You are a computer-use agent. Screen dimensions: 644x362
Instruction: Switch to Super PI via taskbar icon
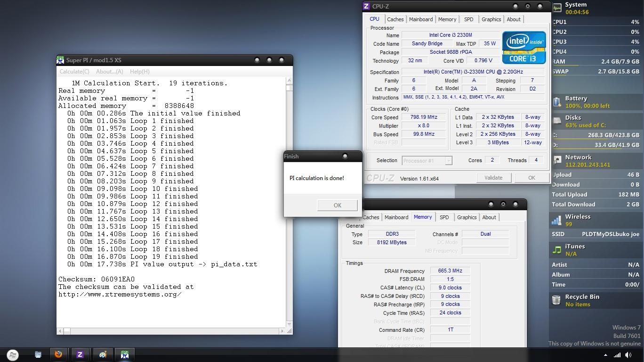point(125,354)
